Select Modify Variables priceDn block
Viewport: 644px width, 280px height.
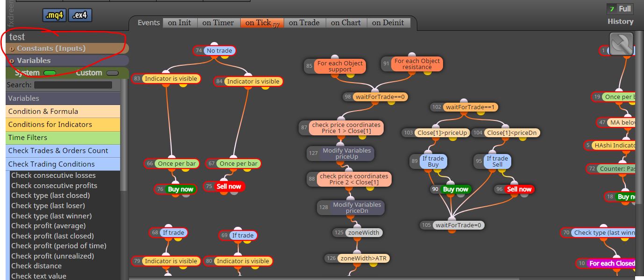(x=351, y=208)
